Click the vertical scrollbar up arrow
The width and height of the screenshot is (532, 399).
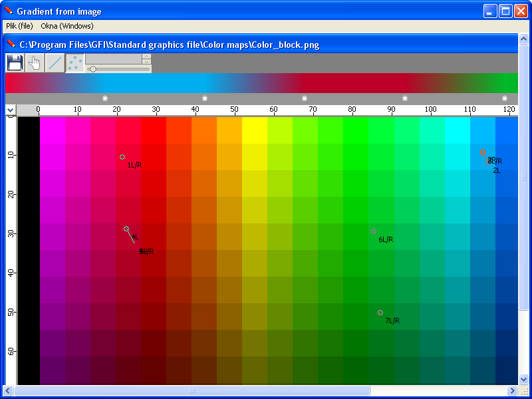[x=523, y=39]
